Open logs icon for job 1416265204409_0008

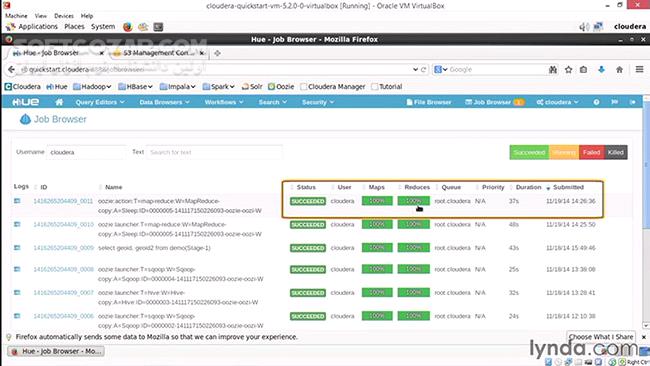(17, 269)
